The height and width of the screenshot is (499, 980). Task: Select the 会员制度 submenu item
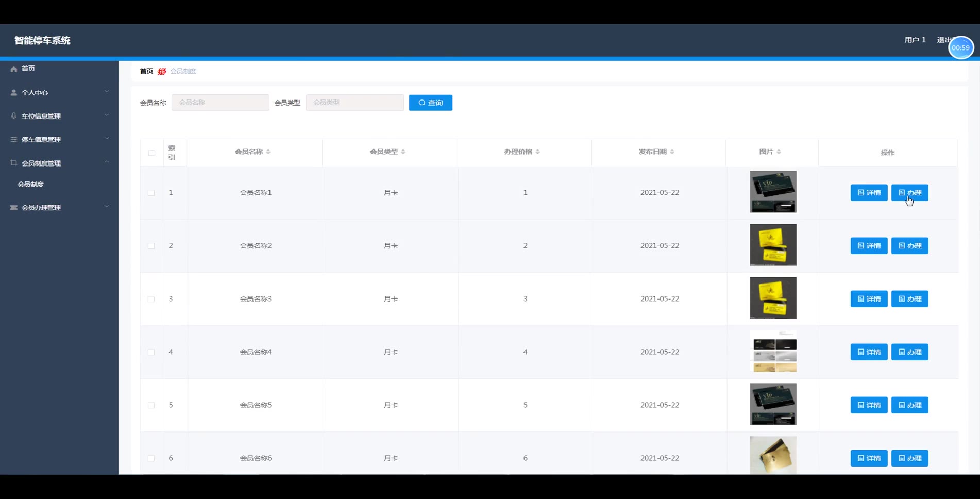coord(31,184)
